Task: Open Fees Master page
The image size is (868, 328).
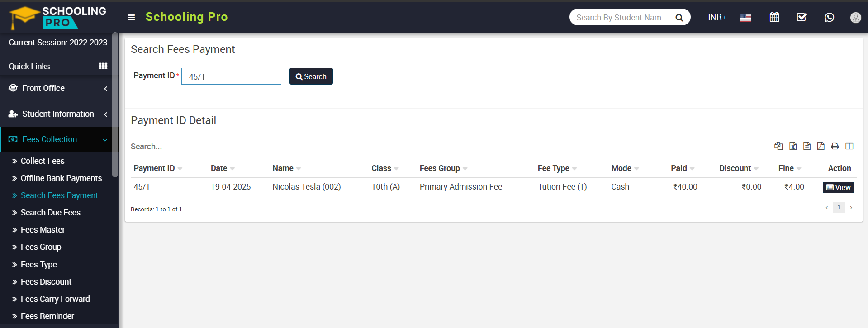Action: point(43,230)
